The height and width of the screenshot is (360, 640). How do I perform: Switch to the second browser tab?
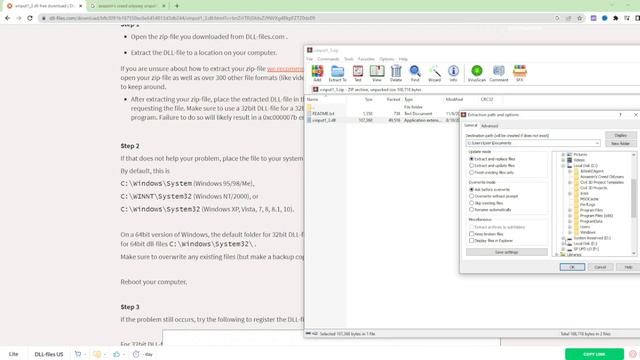tap(128, 6)
